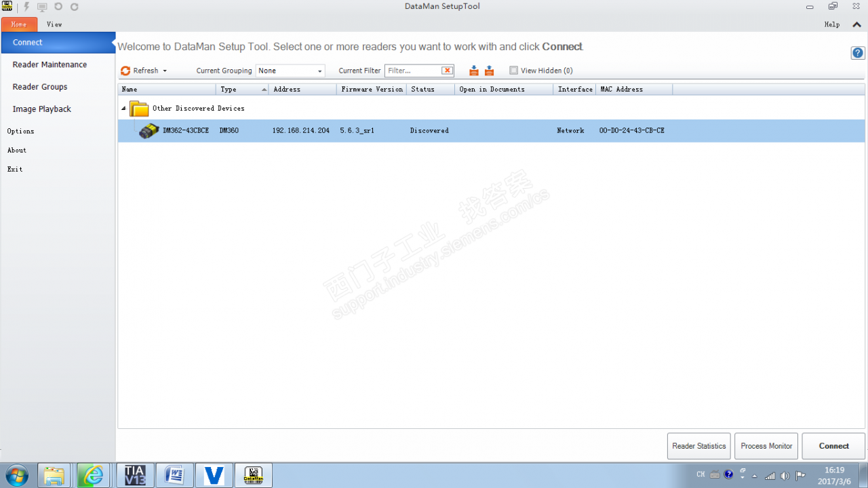868x488 pixels.
Task: Click the orange Refresh icon
Action: tap(125, 71)
